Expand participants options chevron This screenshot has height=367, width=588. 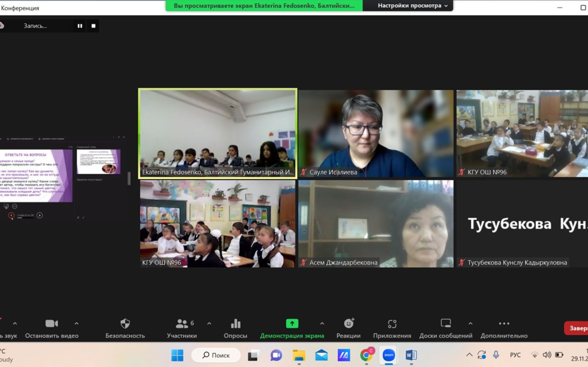209,324
